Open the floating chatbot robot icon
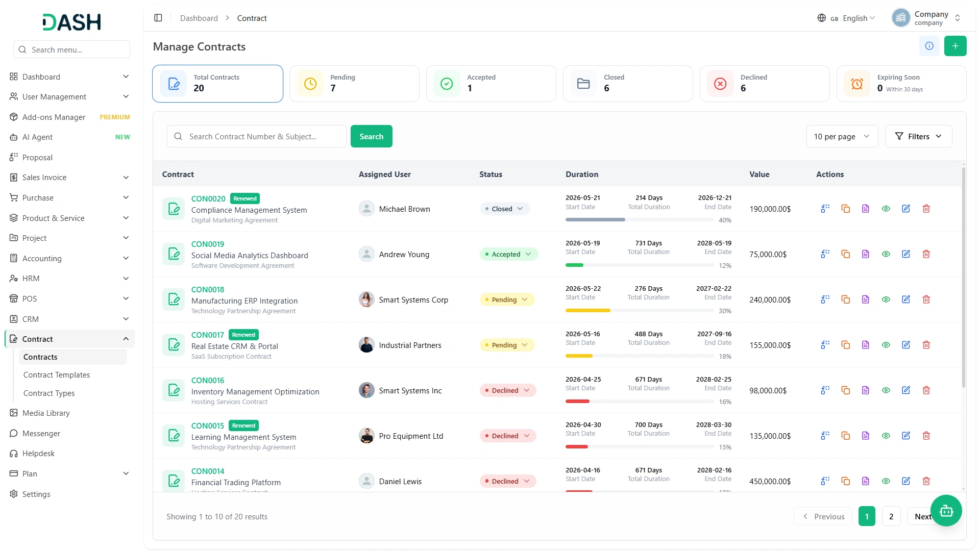This screenshot has width=980, height=551. pos(946,510)
